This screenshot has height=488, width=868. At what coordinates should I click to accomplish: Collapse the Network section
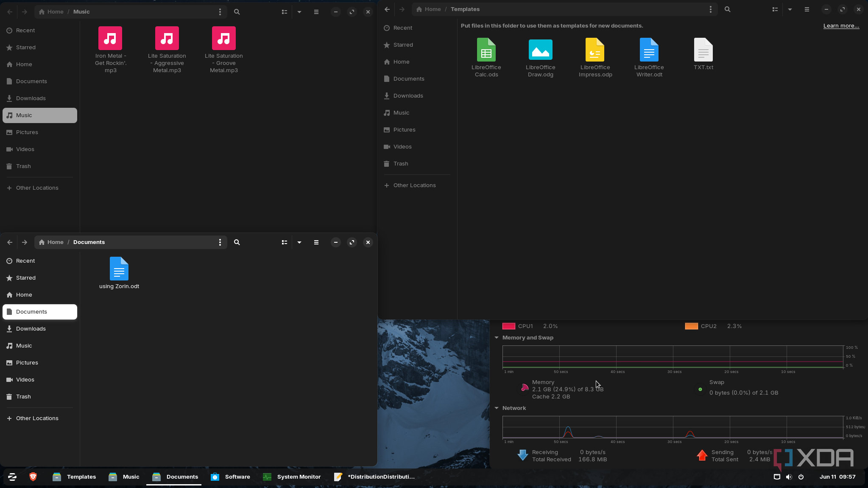[497, 408]
